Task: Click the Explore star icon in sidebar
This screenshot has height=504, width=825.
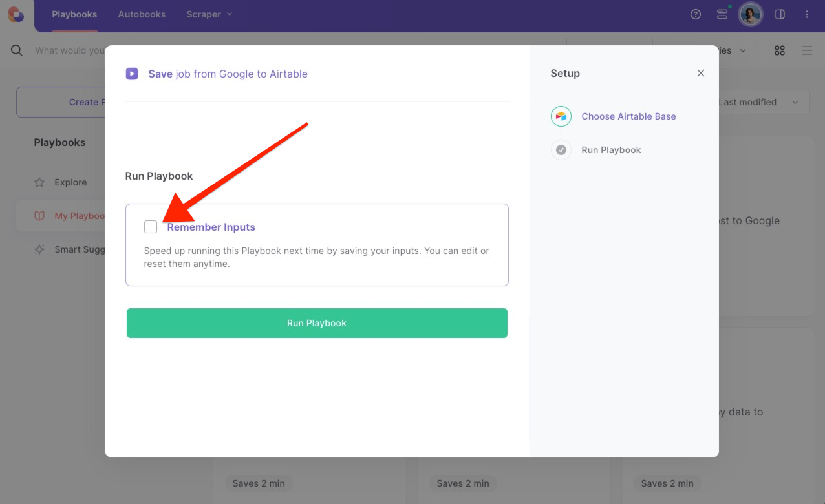Action: pos(39,182)
